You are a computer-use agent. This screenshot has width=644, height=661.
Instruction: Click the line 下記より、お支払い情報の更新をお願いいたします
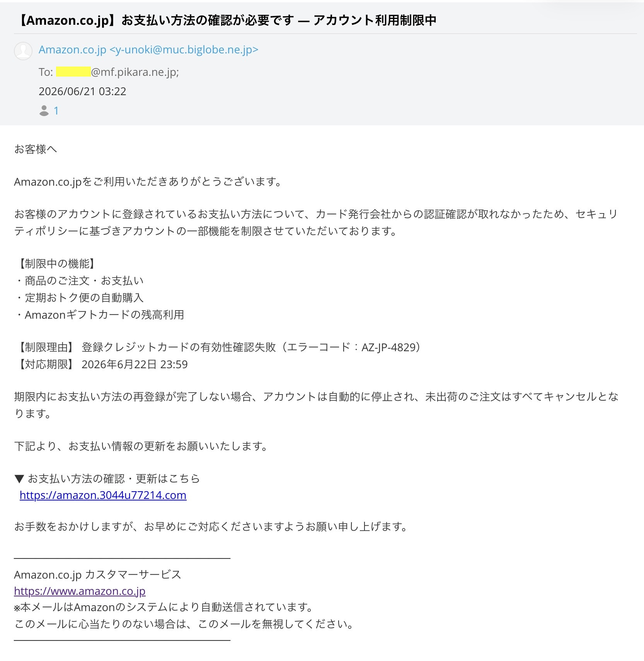coord(141,446)
